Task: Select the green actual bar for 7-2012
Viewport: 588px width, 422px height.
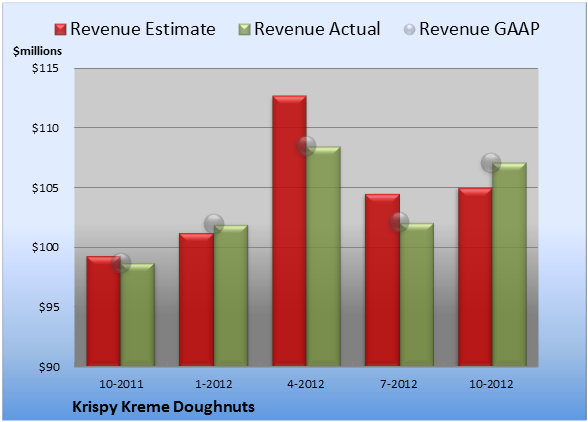Action: (417, 294)
